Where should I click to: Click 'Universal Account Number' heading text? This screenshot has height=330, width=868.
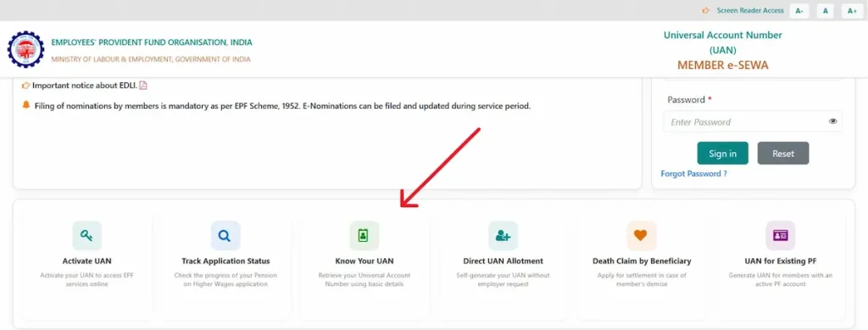click(722, 35)
